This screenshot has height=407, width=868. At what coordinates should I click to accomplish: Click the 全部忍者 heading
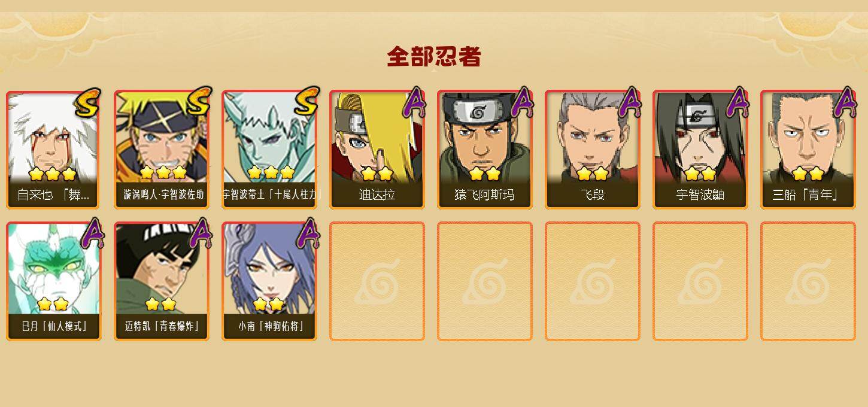click(434, 57)
